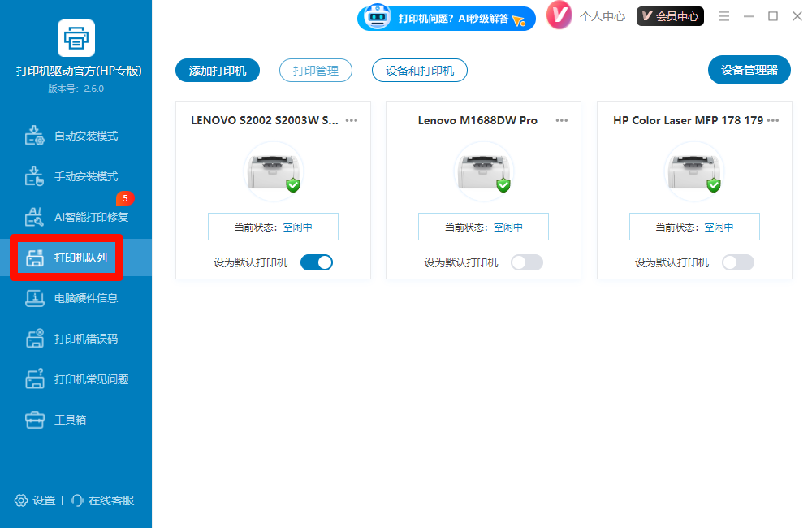
Task: Click the 会员中心 membership badge
Action: pyautogui.click(x=670, y=16)
